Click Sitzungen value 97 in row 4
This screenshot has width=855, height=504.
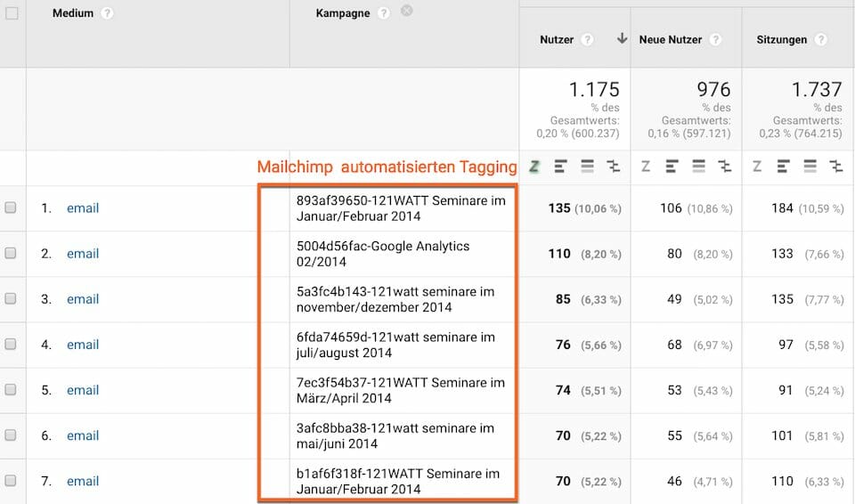point(786,345)
